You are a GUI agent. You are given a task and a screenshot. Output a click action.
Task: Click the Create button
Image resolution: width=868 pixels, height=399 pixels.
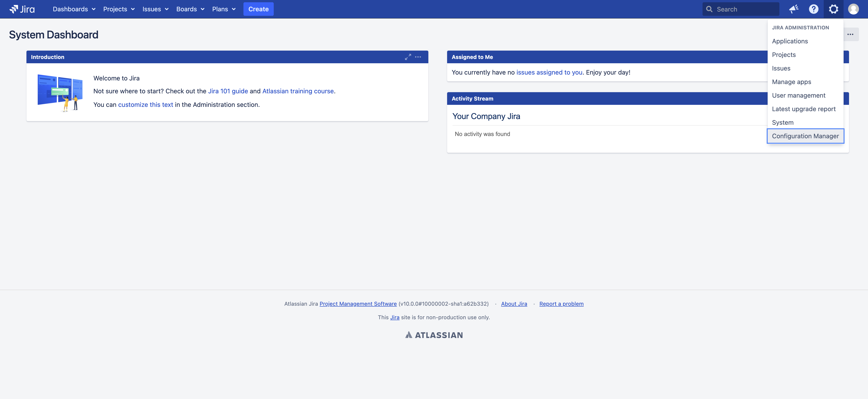[x=259, y=9]
